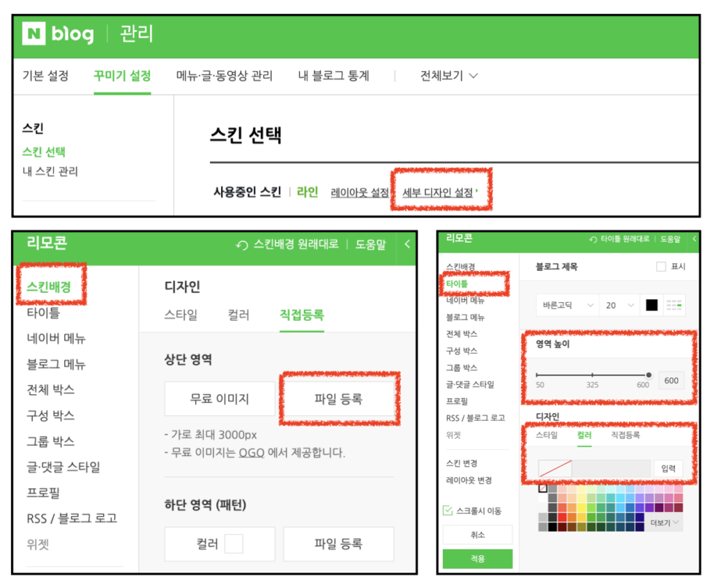Open the text alignment icon next to the black swatch
The height and width of the screenshot is (588, 714).
[674, 306]
